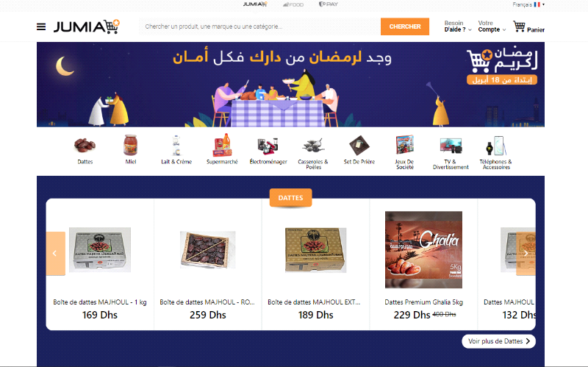Expand the Besoin d'aide dropdown
This screenshot has width=588, height=367.
pyautogui.click(x=457, y=26)
